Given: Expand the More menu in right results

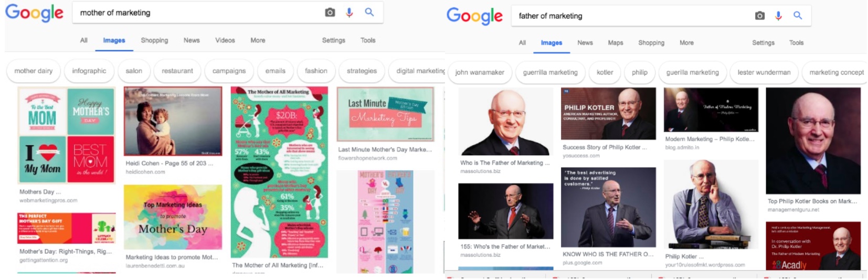Looking at the screenshot, I should click(x=686, y=43).
